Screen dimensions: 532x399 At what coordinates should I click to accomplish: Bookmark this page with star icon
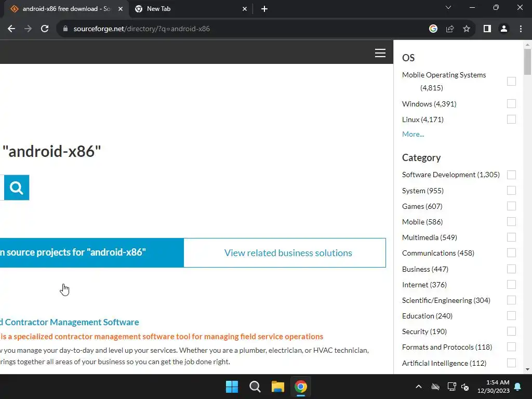467,29
